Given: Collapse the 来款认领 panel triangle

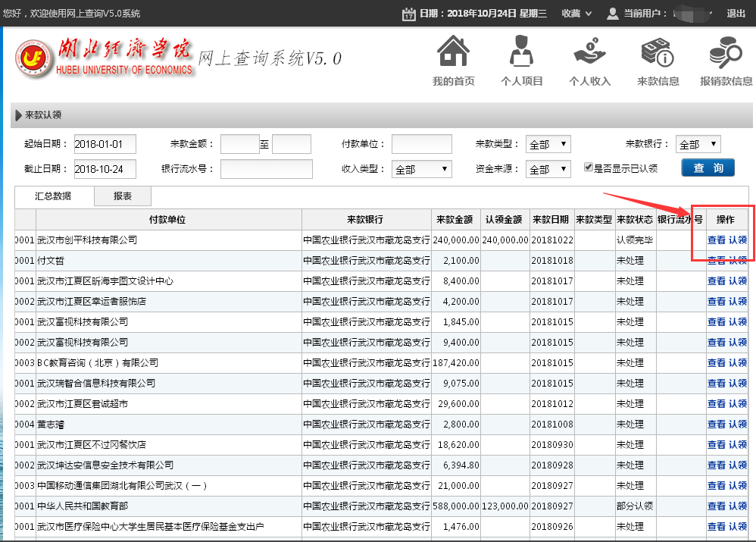Looking at the screenshot, I should pos(18,115).
